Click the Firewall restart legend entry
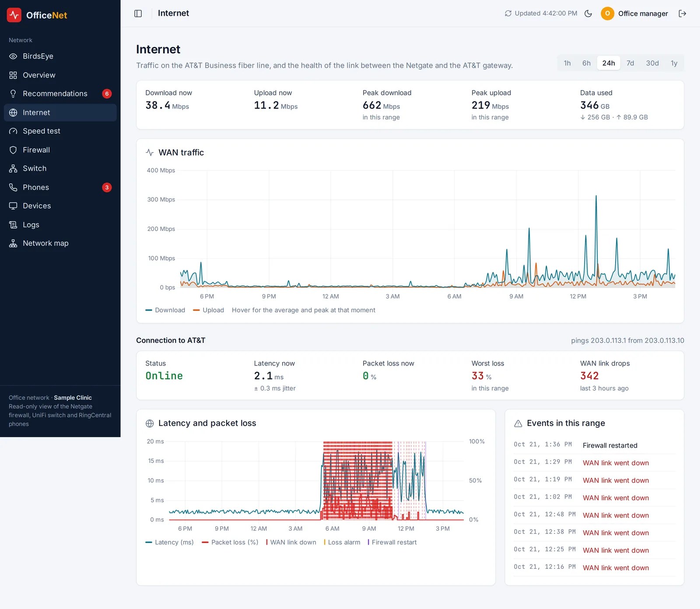The image size is (700, 609). coord(392,542)
